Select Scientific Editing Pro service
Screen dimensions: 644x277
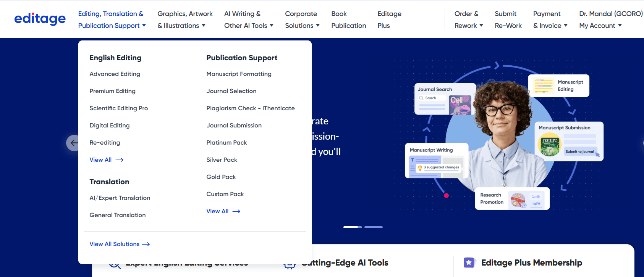point(119,108)
